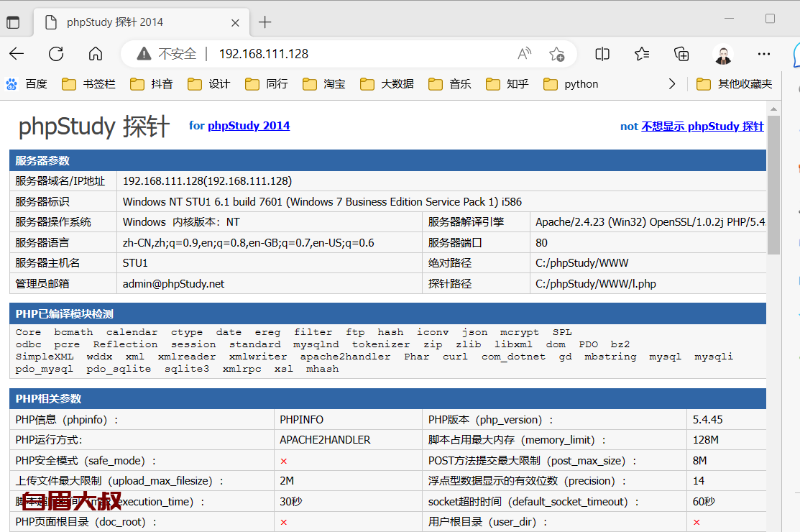Close the phpStudy 探针 2014 tab
This screenshot has height=532, width=800.
pyautogui.click(x=235, y=23)
